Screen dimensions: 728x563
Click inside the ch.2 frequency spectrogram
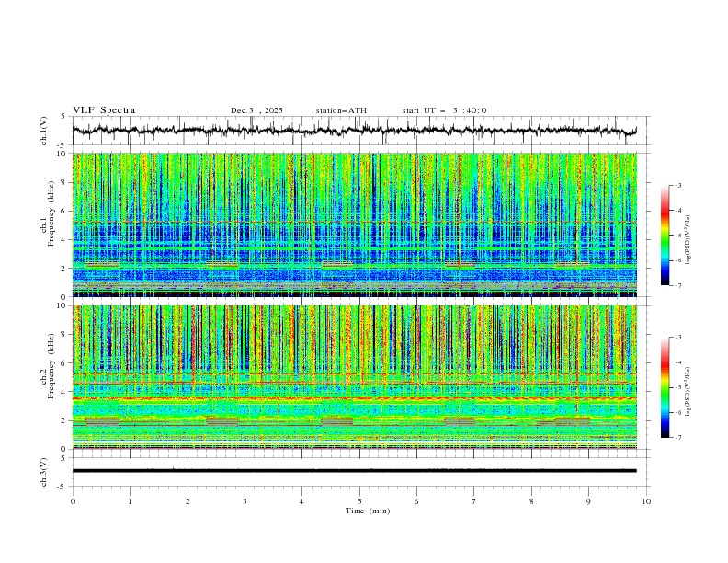(358, 376)
